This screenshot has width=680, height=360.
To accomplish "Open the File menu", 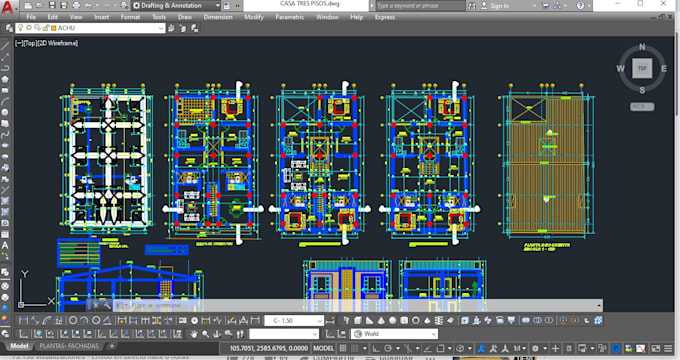I will click(x=31, y=17).
